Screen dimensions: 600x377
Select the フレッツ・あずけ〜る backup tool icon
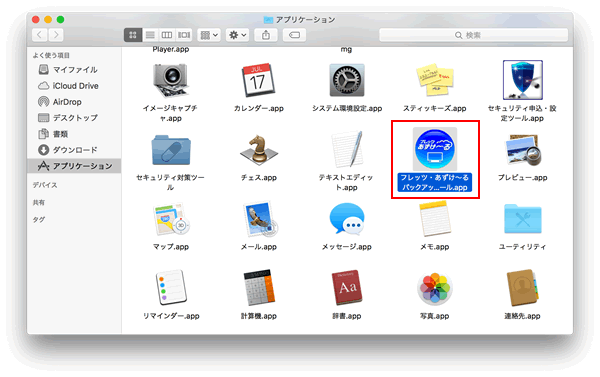tap(435, 149)
